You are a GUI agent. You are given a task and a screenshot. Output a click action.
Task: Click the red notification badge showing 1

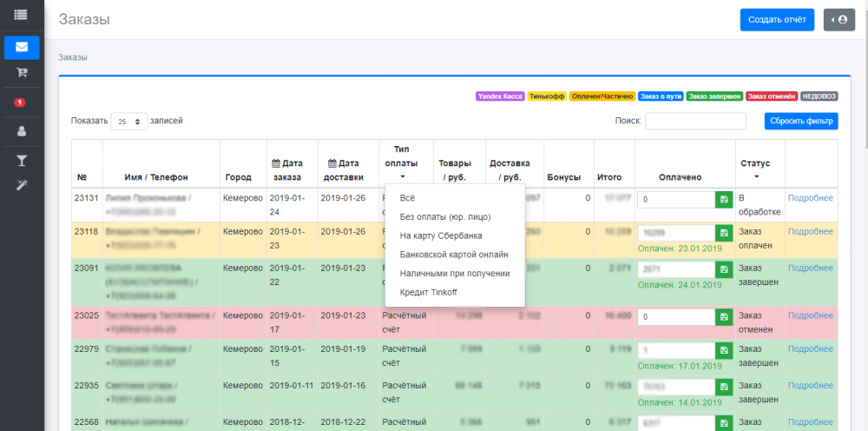click(20, 103)
